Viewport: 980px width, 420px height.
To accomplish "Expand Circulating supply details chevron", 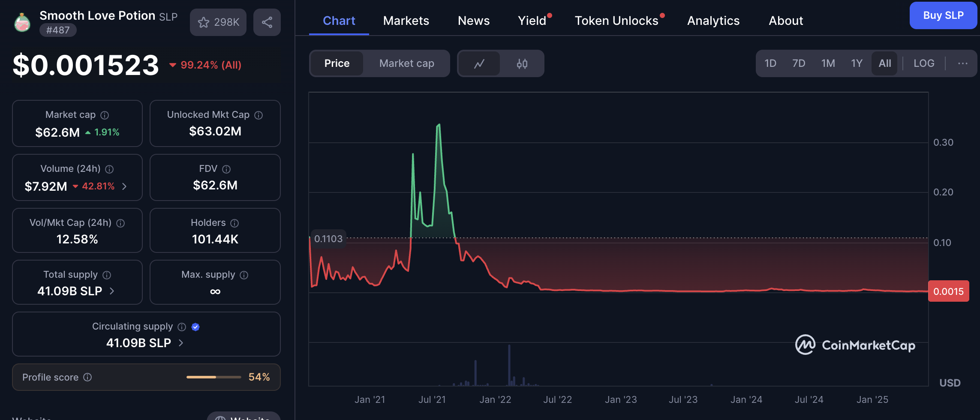I will pos(180,343).
